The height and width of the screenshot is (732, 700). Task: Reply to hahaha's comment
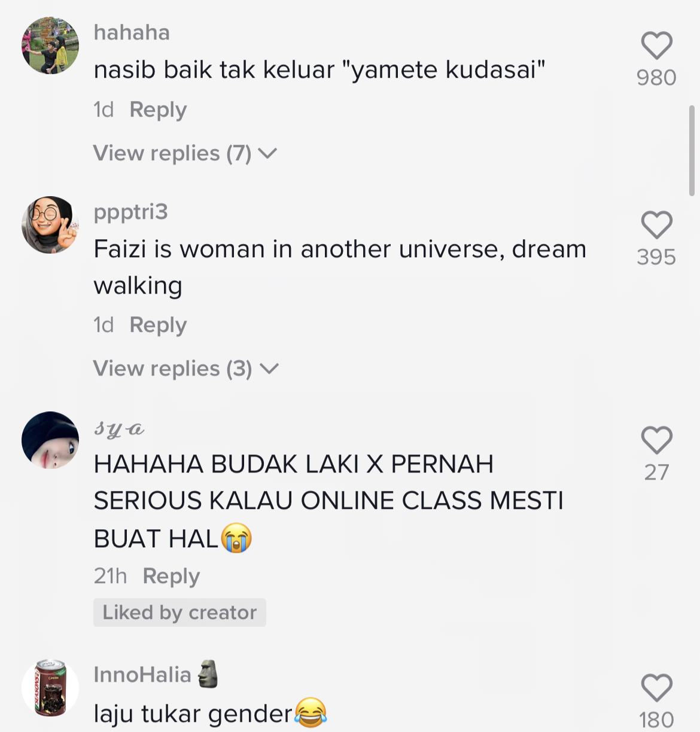158,110
